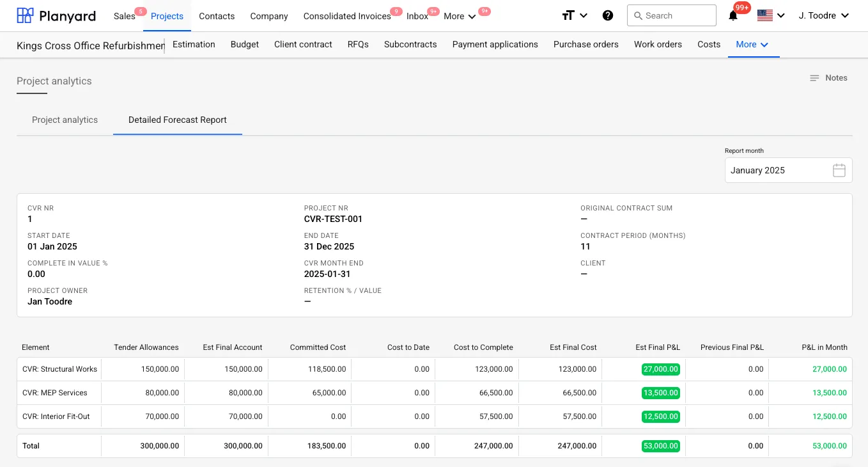The height and width of the screenshot is (467, 868).
Task: Click the US flag language icon
Action: coord(764,16)
